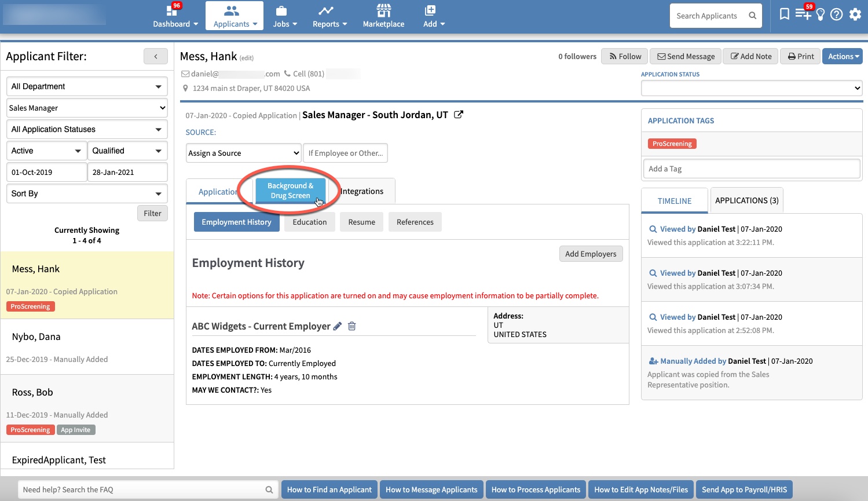The width and height of the screenshot is (868, 501).
Task: Edit ABC Widgets employer with pencil icon
Action: [338, 326]
